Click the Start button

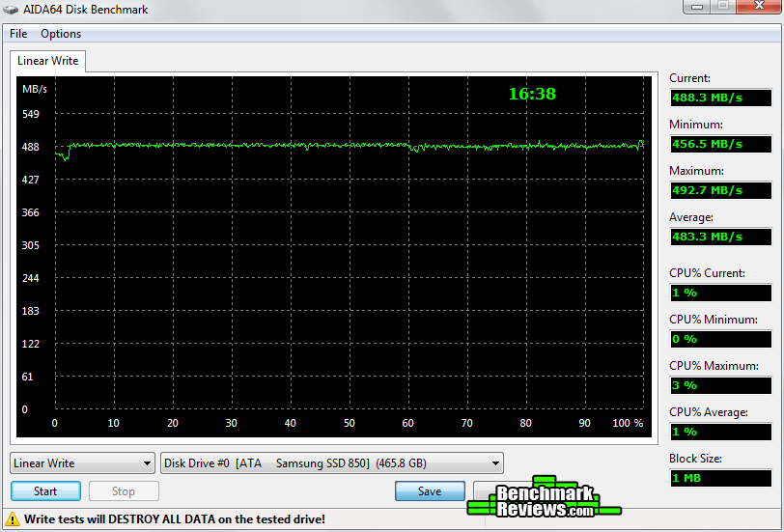click(45, 491)
